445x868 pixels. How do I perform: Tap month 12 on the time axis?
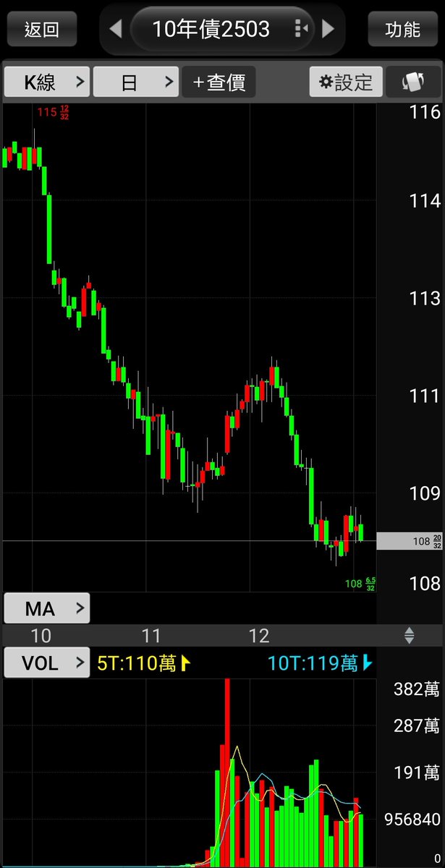tap(259, 636)
